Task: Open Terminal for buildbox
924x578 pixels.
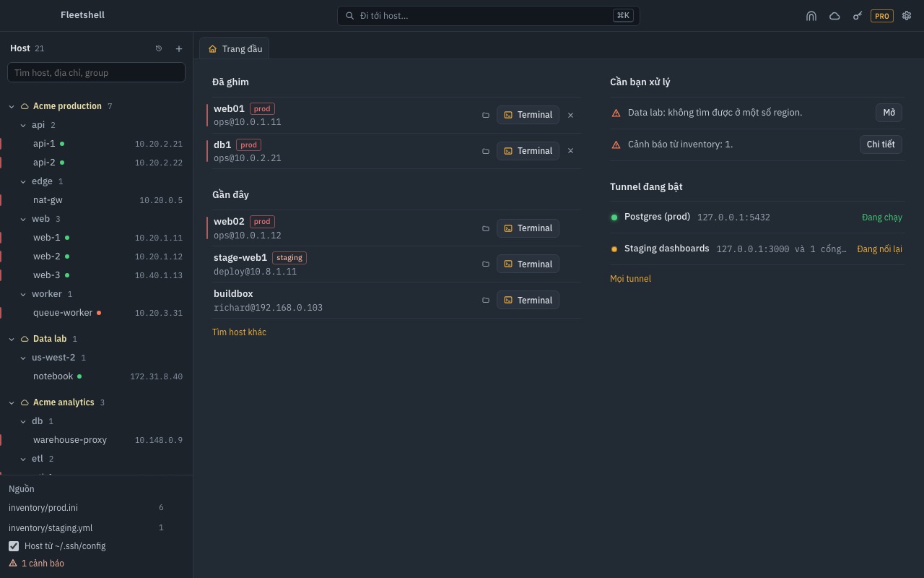Action: (x=528, y=301)
